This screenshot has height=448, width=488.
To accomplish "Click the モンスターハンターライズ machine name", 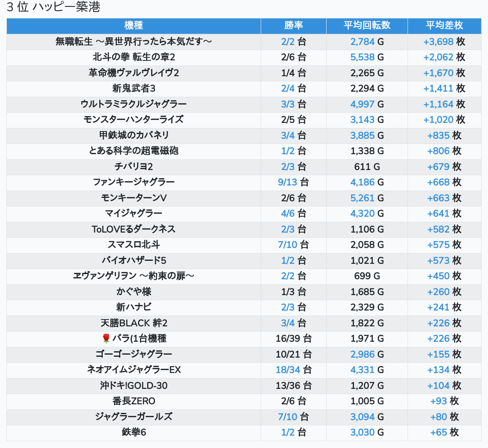I will click(134, 119).
